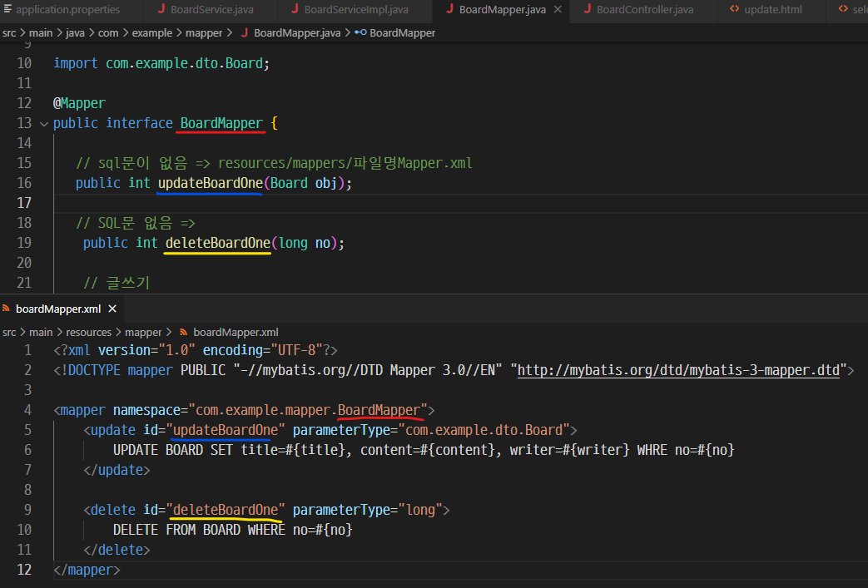Click the id "deleteBoardOne" in the XML delete tag
The width and height of the screenshot is (868, 588).
point(226,510)
